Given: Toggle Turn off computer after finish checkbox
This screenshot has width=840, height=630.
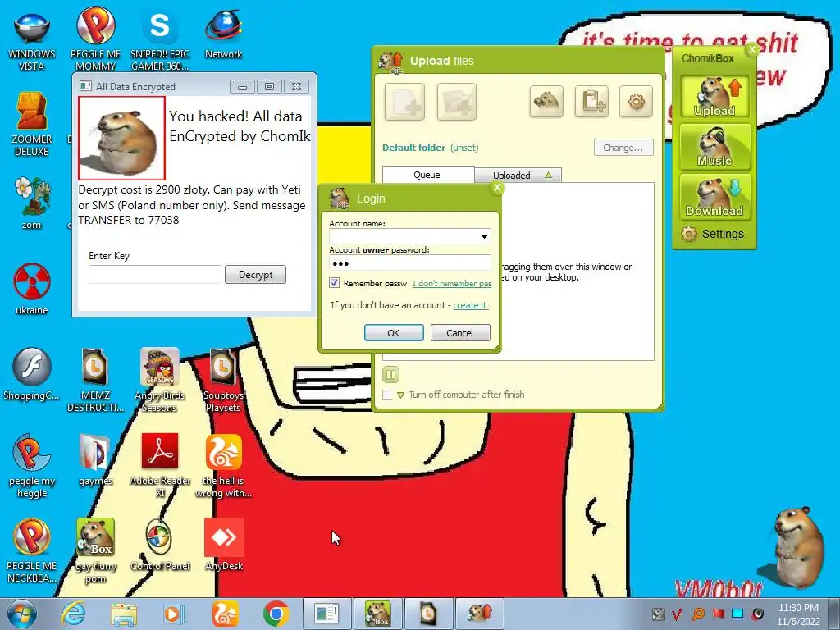Looking at the screenshot, I should [x=387, y=395].
